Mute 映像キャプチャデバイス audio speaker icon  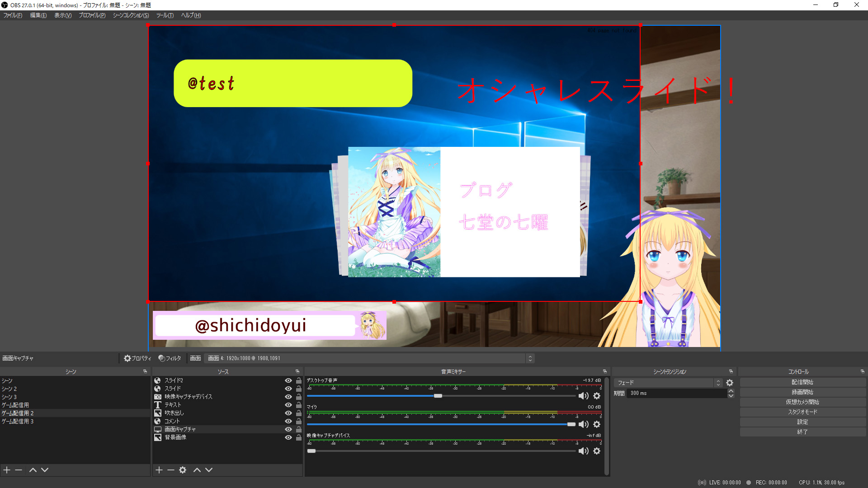pos(584,451)
